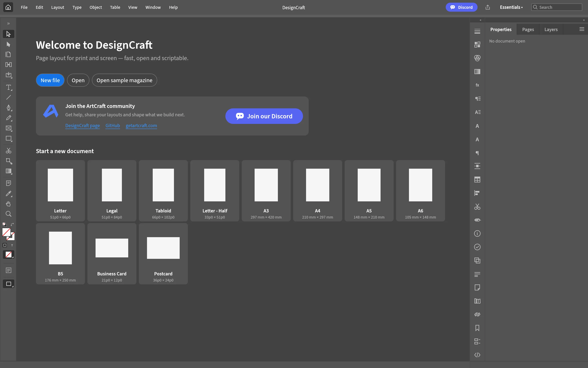Click Join our Discord button

(x=264, y=116)
